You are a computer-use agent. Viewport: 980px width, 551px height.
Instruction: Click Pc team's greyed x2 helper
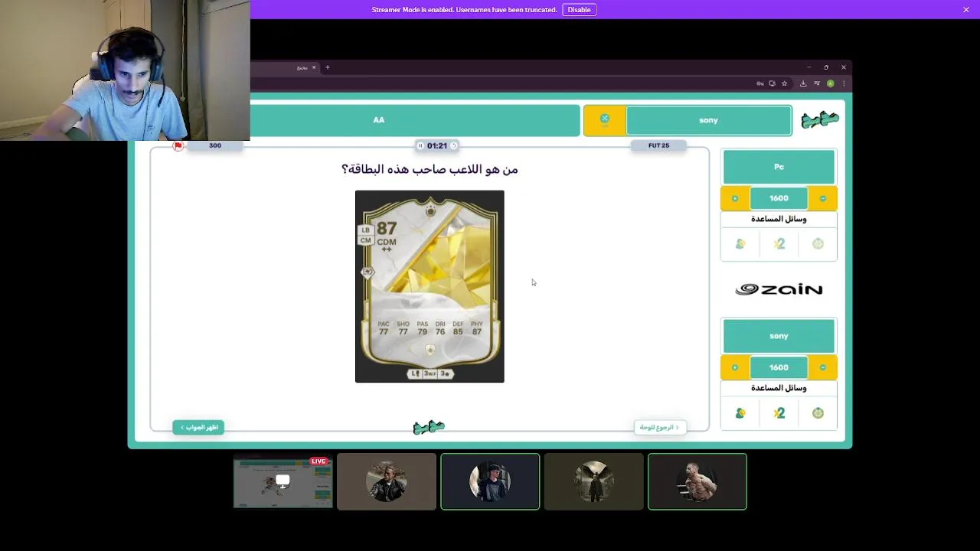(779, 244)
